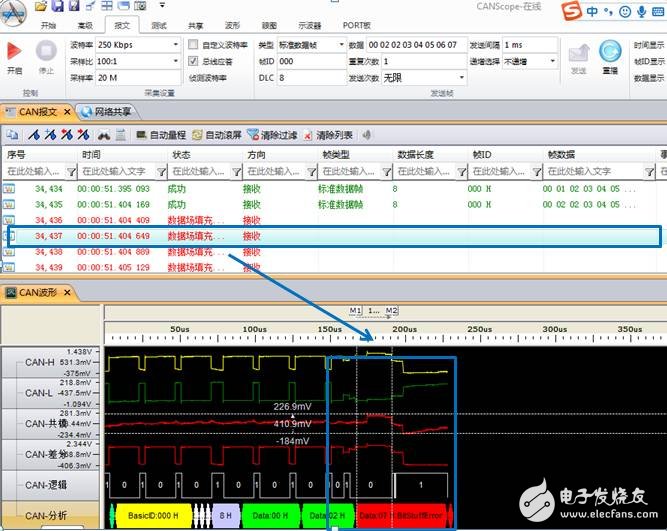667x531 pixels.
Task: Uncheck the 总线应答 checkbox
Action: [193, 61]
